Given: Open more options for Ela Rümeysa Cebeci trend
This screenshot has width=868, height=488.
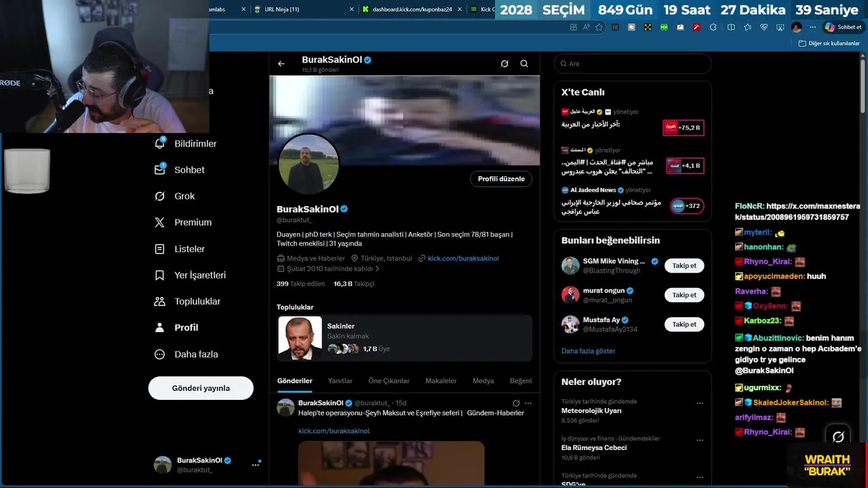Looking at the screenshot, I should [700, 439].
